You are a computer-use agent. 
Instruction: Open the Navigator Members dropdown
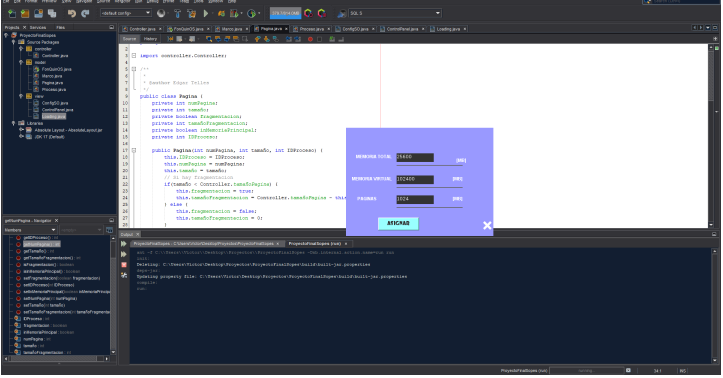(30, 230)
